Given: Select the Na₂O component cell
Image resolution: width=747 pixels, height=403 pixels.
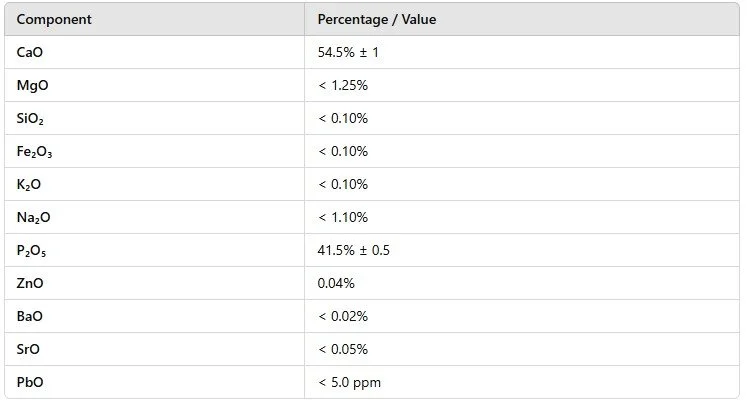Looking at the screenshot, I should coord(33,218).
